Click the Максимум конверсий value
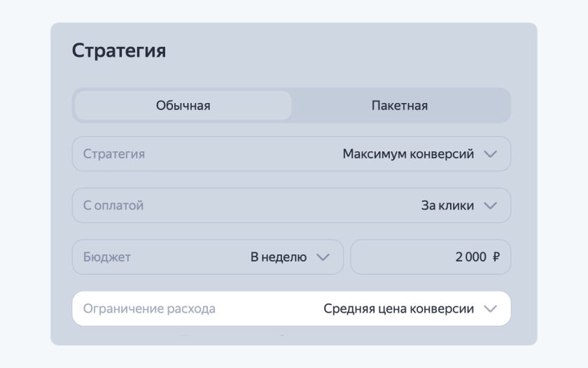The height and width of the screenshot is (368, 588). tap(408, 154)
